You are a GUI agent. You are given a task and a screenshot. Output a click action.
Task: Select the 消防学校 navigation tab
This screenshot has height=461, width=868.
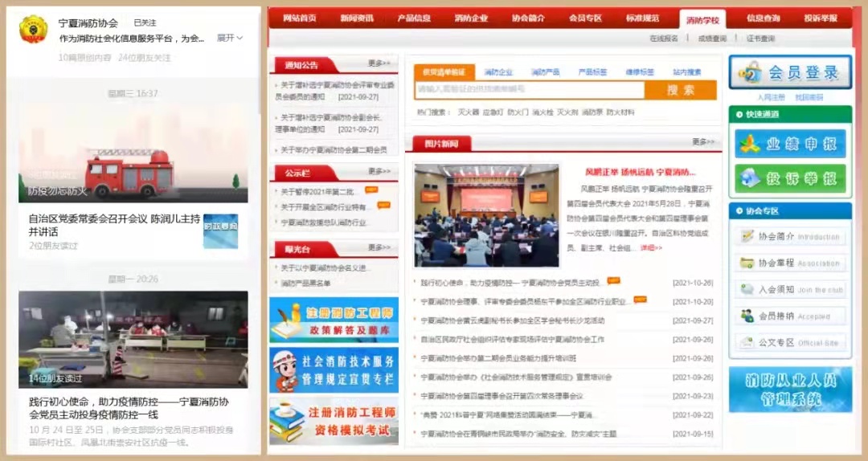click(x=702, y=20)
